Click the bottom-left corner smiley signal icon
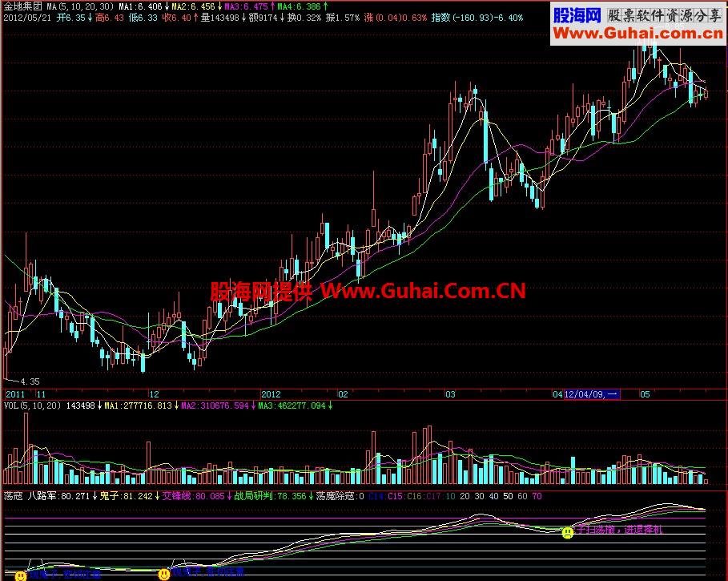The width and height of the screenshot is (728, 581). tap(21, 576)
